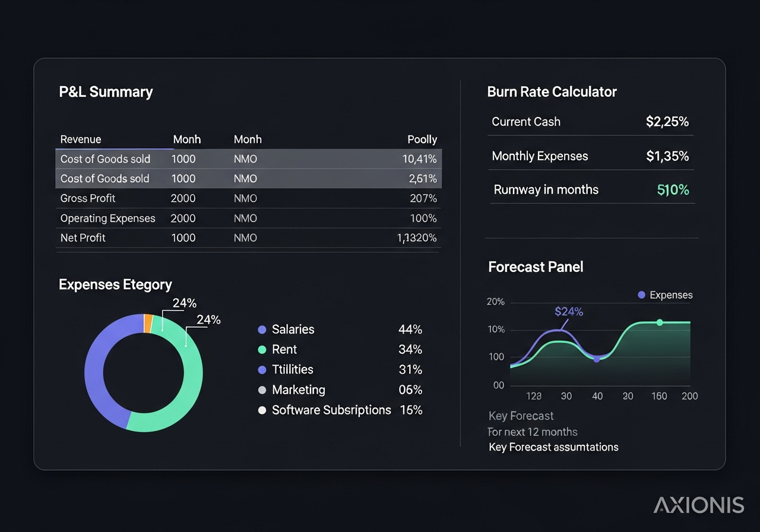Click the Software Subscriptions legend marker
This screenshot has height=532, width=760.
tap(262, 410)
